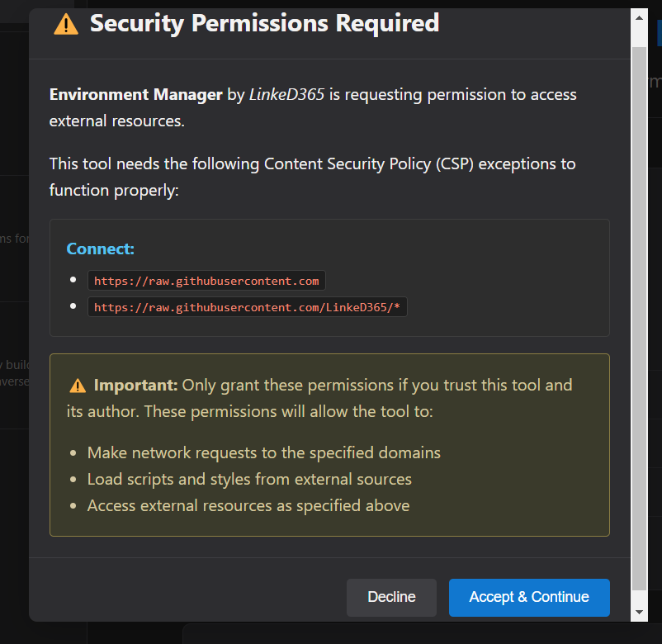
Task: Click the warning triangle icon in dialog title
Action: [x=66, y=25]
